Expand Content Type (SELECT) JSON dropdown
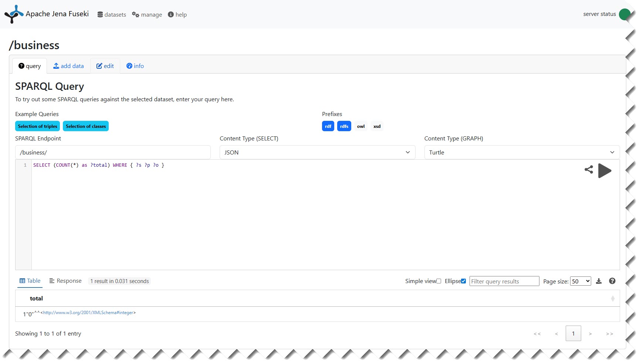 317,153
